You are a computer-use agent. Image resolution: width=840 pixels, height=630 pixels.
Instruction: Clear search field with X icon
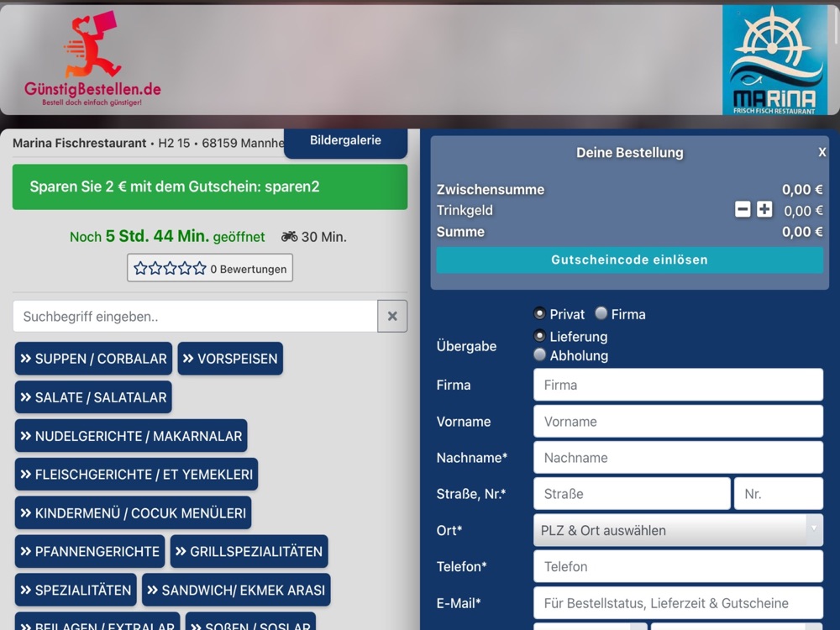(392, 316)
